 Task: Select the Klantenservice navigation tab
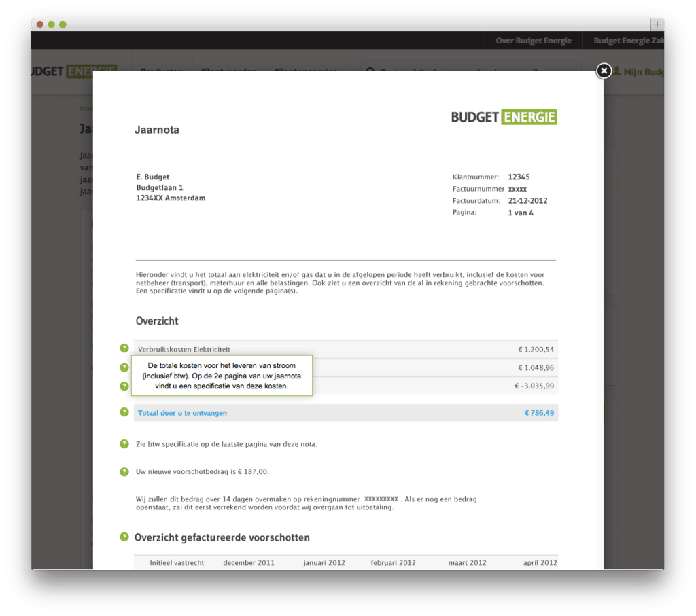point(306,72)
